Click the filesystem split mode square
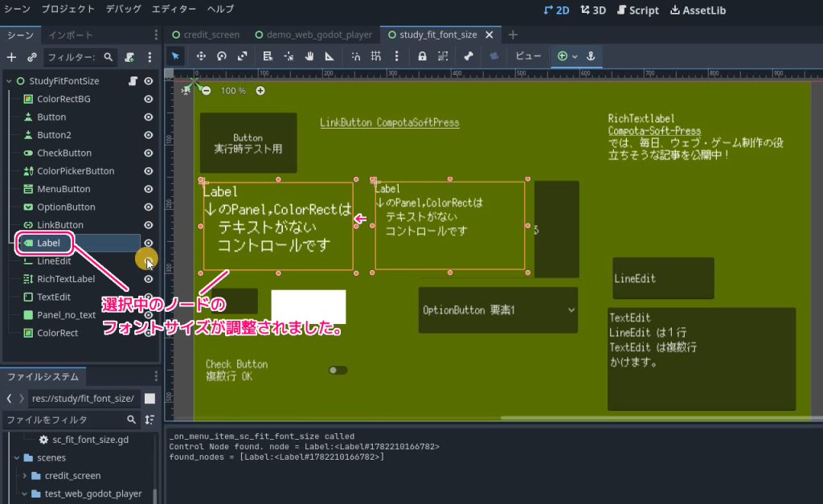Viewport: 823px width, 504px height. coord(149,399)
